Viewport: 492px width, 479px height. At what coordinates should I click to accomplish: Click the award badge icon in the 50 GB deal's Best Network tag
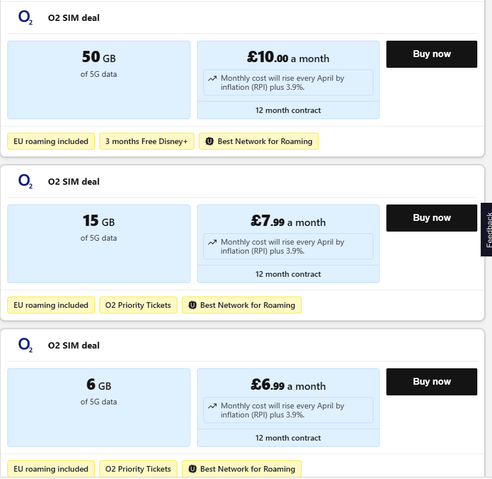coord(209,141)
